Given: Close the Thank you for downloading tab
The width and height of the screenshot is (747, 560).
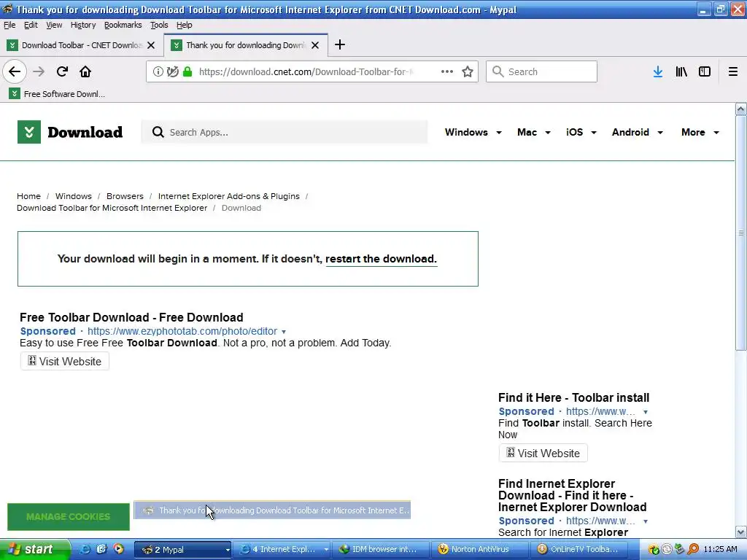Looking at the screenshot, I should (x=315, y=45).
